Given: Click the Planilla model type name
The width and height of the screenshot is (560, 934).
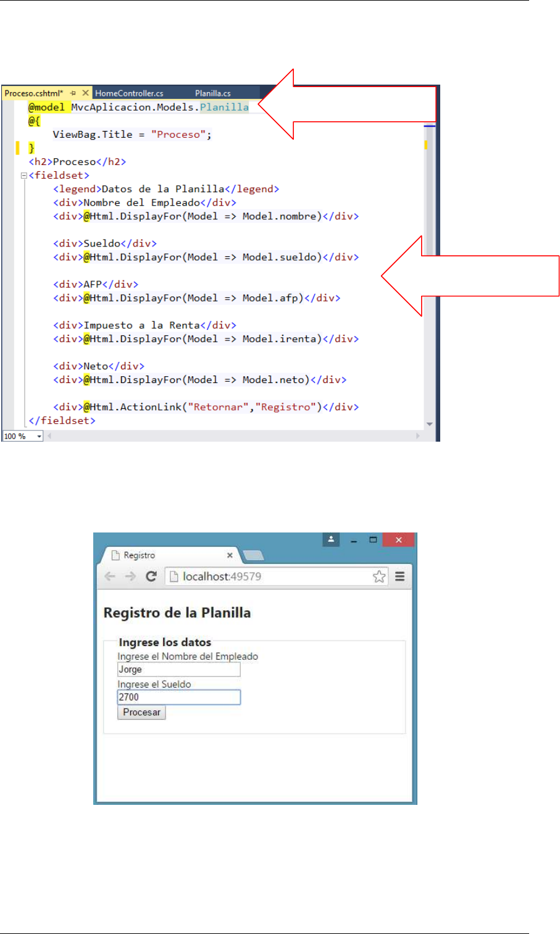Looking at the screenshot, I should click(224, 107).
